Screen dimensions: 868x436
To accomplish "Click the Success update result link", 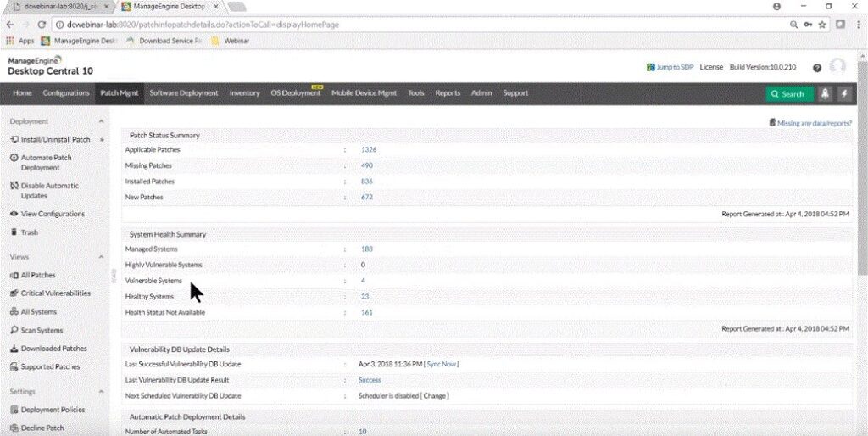I will coord(370,380).
